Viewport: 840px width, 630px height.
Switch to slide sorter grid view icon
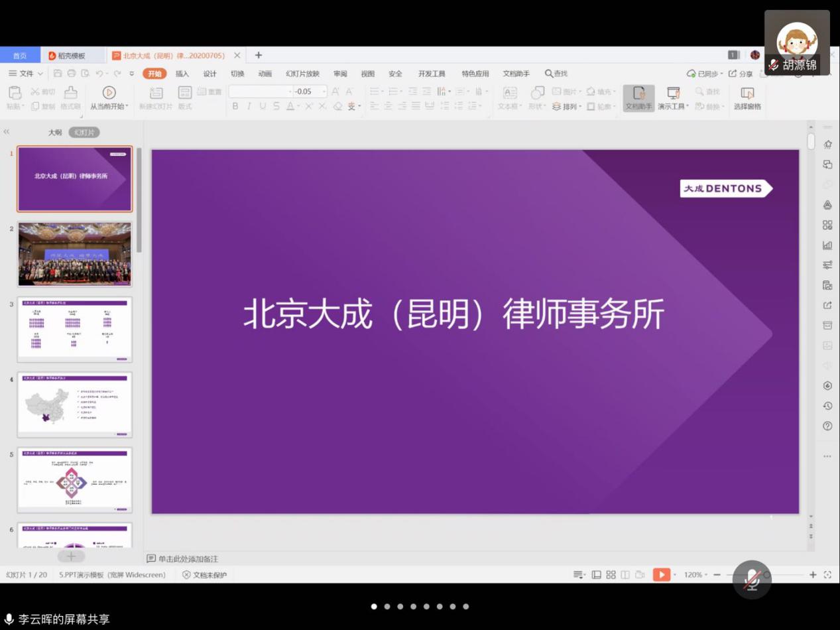tap(611, 575)
